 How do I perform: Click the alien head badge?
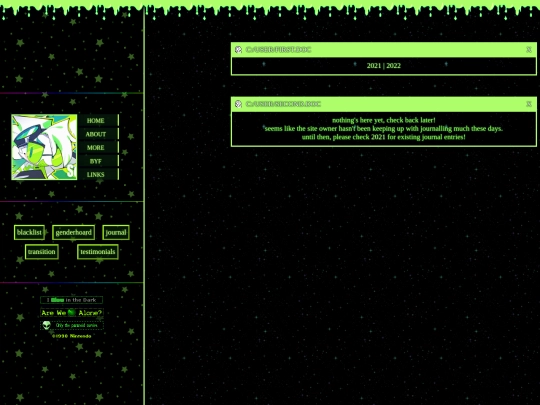coord(72,325)
